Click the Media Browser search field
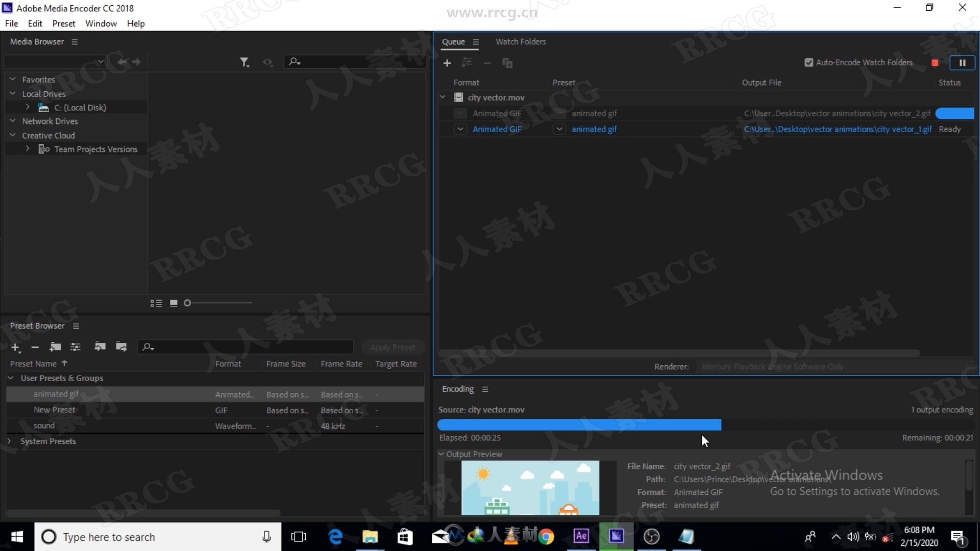This screenshot has width=980, height=551. pyautogui.click(x=355, y=62)
